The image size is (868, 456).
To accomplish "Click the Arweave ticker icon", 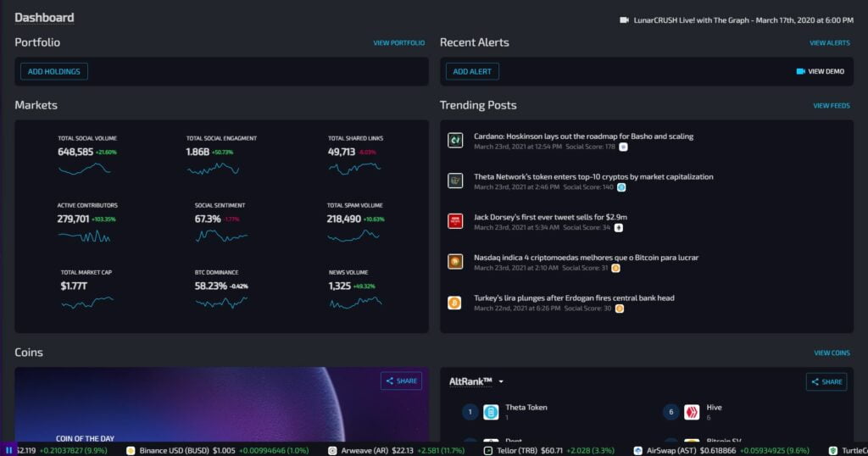I will coord(332,450).
